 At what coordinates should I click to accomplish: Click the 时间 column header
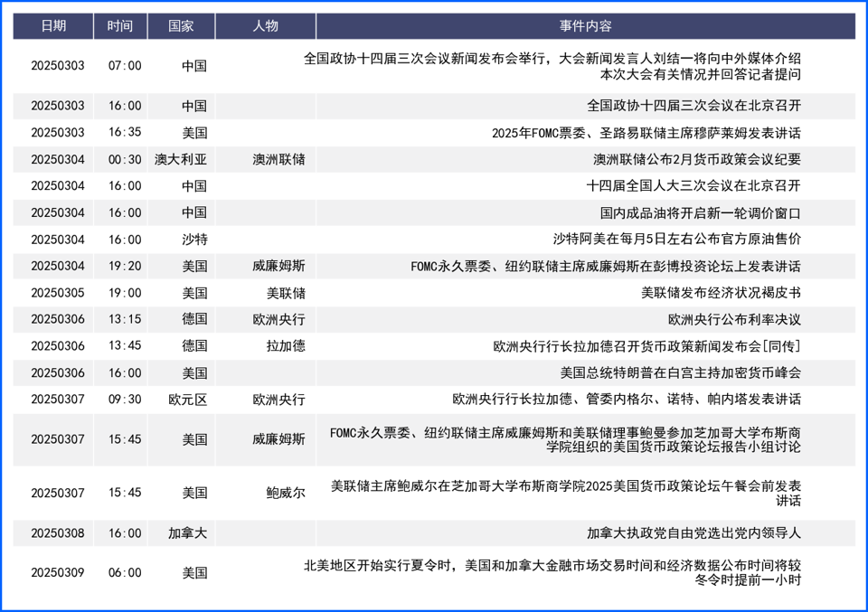point(120,26)
